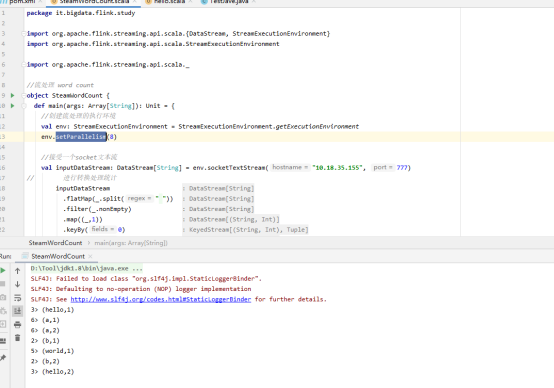Screen dimensions: 554x388
Task: Click the KeyedStream[(String, Int), Tuple] type hint
Action: click(x=249, y=230)
